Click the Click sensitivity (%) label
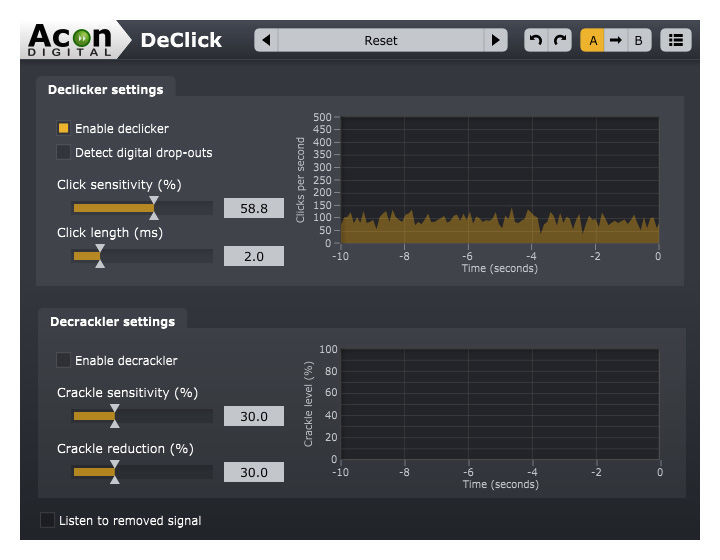 (x=119, y=185)
